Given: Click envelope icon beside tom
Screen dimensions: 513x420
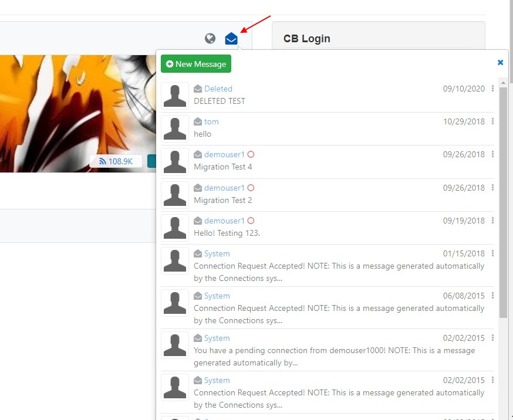Looking at the screenshot, I should (x=198, y=121).
